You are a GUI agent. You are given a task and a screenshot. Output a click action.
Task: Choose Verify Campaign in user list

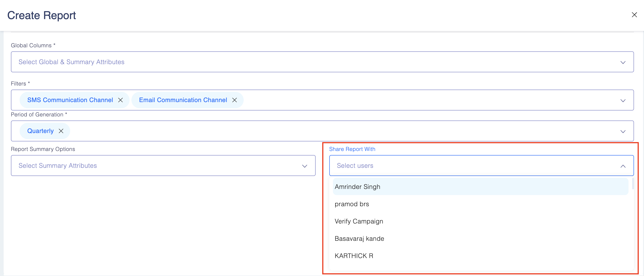click(x=358, y=221)
